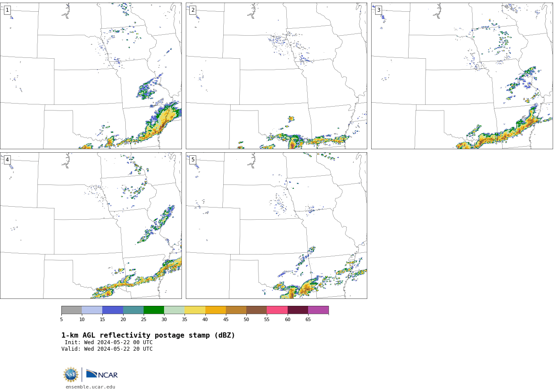This screenshot has height=392, width=557.
Task: Click the member number 2 label box
Action: click(193, 10)
